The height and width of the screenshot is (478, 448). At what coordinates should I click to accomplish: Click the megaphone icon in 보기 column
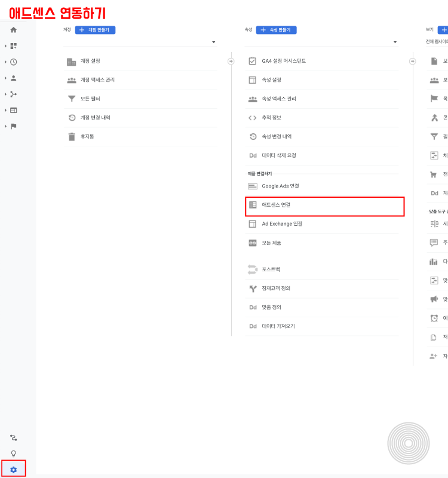[x=434, y=299]
